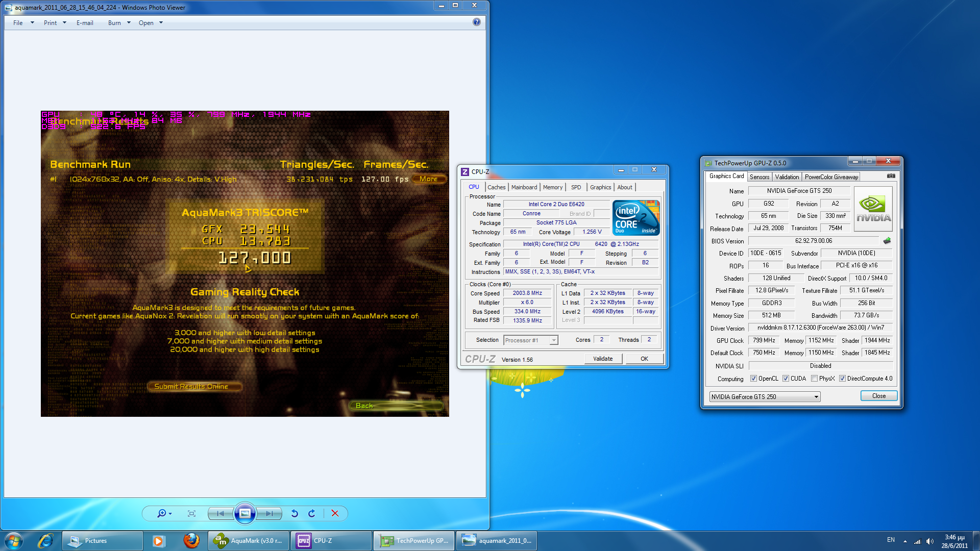Toggle the CUDA checkbox
This screenshot has width=980, height=551.
pos(786,379)
